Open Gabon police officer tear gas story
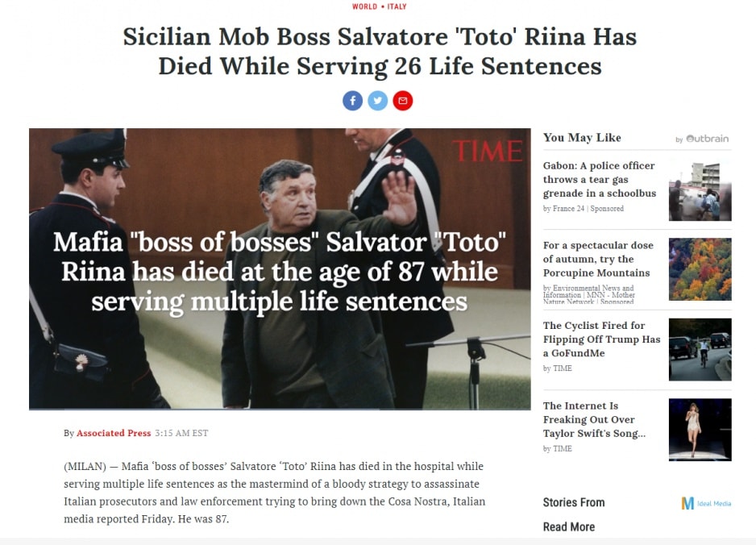The image size is (756, 545). coord(600,180)
